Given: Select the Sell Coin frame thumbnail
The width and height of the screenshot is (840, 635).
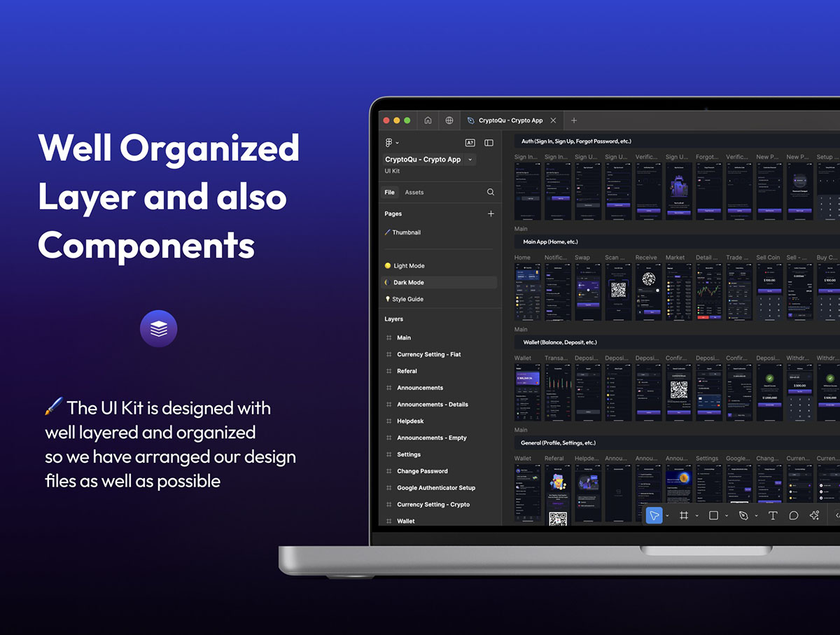Looking at the screenshot, I should coord(769,293).
